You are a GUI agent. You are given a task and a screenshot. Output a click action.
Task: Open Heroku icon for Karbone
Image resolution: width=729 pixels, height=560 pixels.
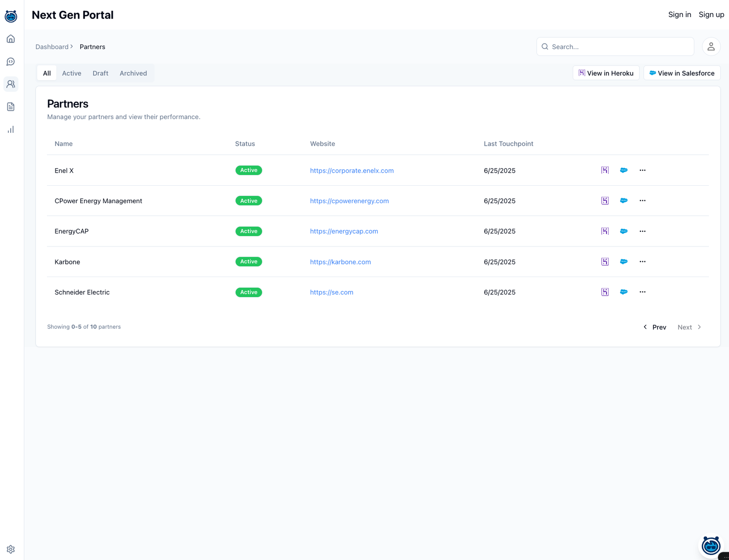605,262
